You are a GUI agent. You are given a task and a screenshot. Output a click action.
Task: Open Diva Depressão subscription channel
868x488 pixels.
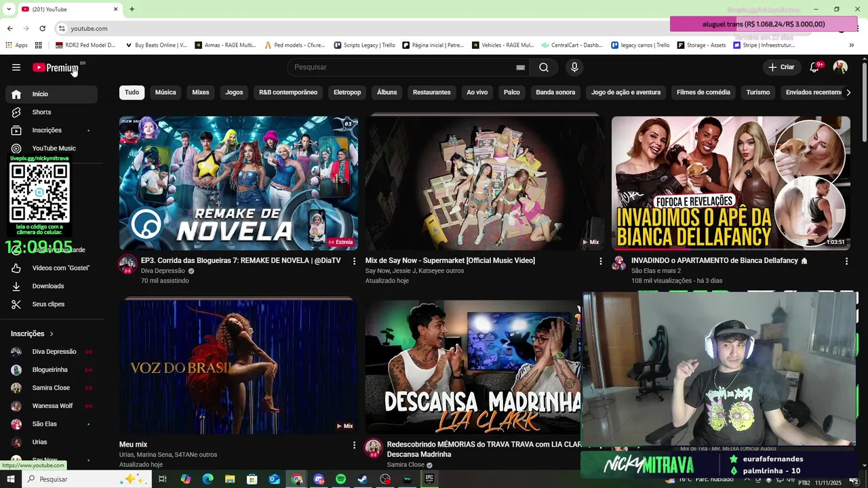pos(52,352)
